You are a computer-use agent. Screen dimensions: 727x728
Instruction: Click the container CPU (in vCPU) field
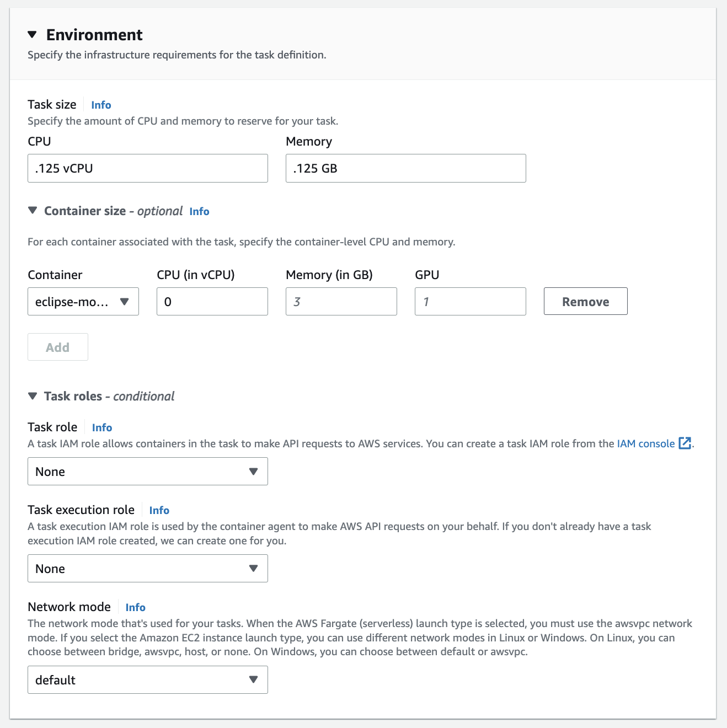[212, 302]
